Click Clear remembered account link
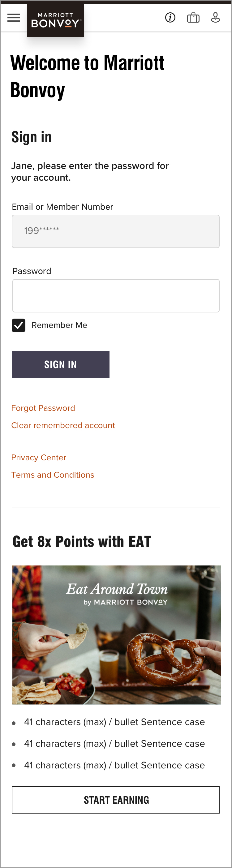The height and width of the screenshot is (868, 232). pyautogui.click(x=63, y=425)
